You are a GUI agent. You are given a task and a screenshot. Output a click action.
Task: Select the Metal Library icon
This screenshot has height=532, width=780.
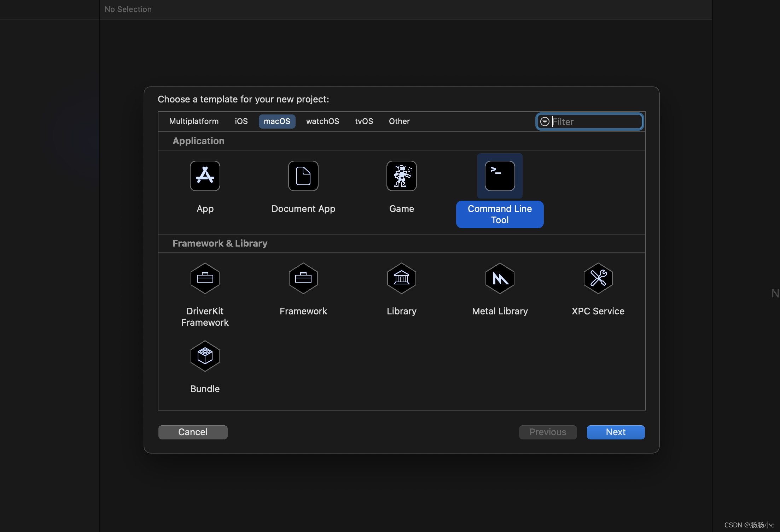pos(500,278)
